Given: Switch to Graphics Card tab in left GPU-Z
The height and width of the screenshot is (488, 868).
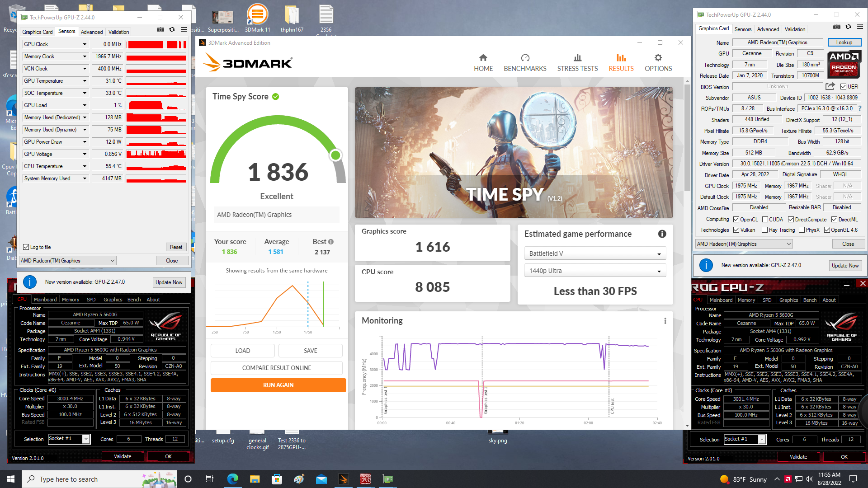Looking at the screenshot, I should click(38, 32).
